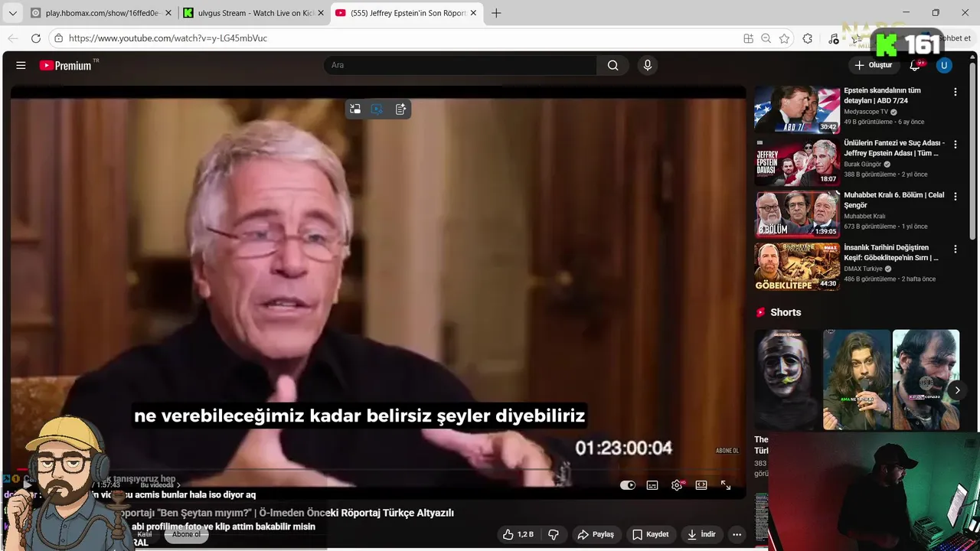The image size is (980, 551).
Task: Open the account avatar with letter U
Action: [x=944, y=66]
